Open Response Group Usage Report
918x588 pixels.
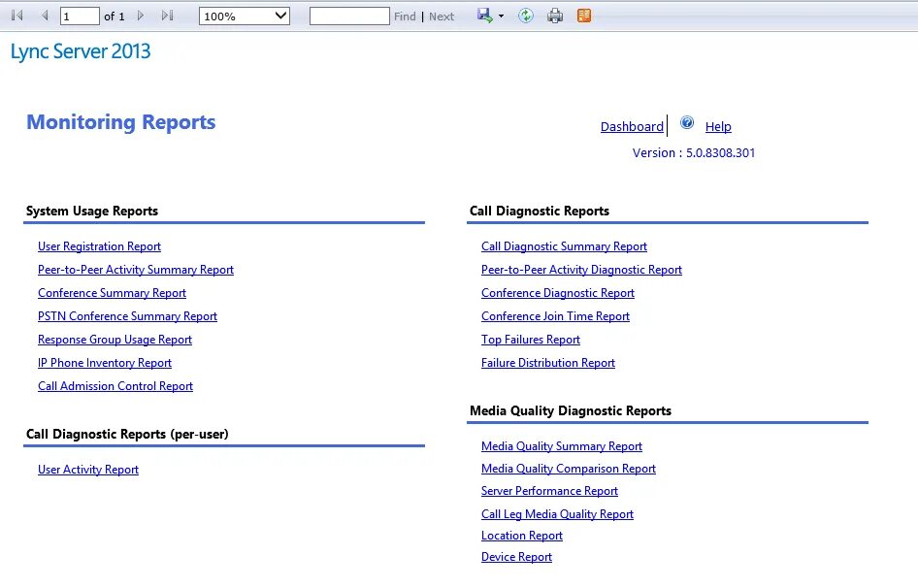pos(115,340)
